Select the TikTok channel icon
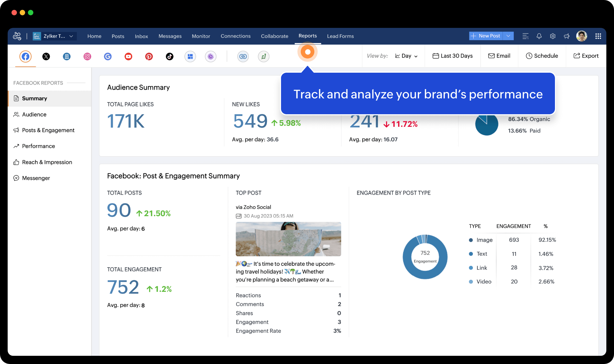The width and height of the screenshot is (614, 364). click(169, 57)
